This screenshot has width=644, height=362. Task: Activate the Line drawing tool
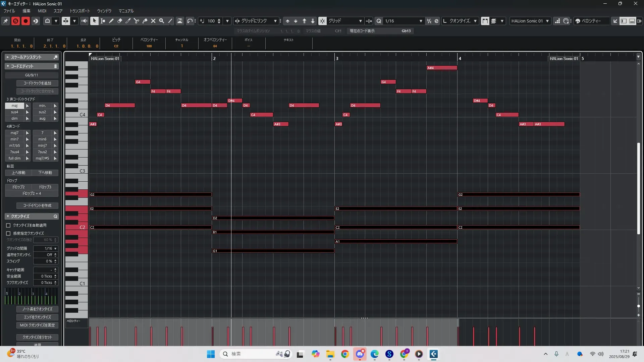(170, 21)
